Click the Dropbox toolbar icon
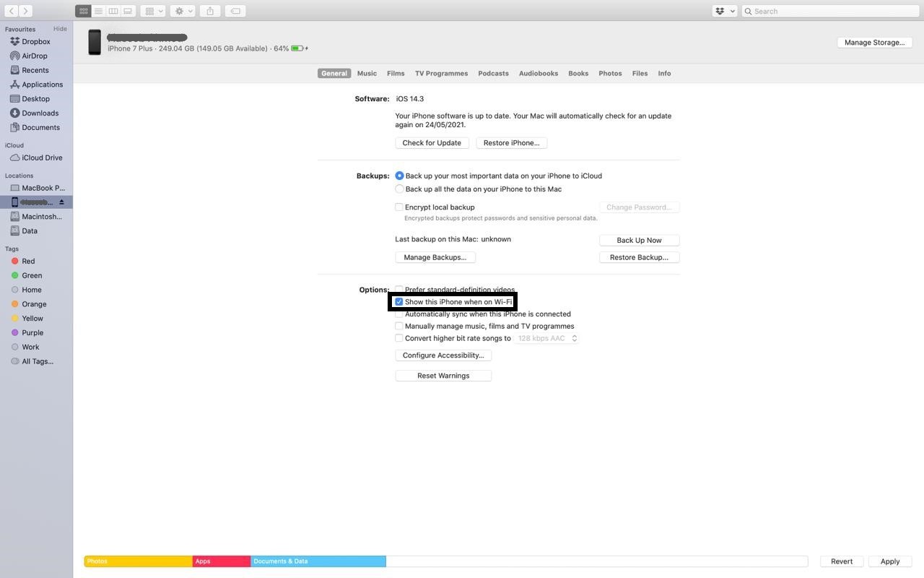The image size is (924, 578). coord(720,11)
